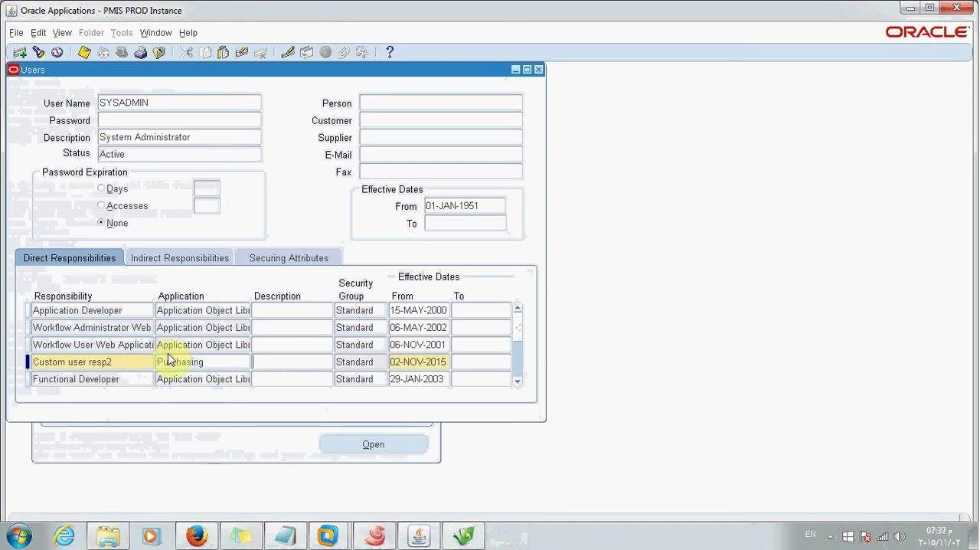Click the Supplier field
This screenshot has width=980, height=550.
coord(441,137)
